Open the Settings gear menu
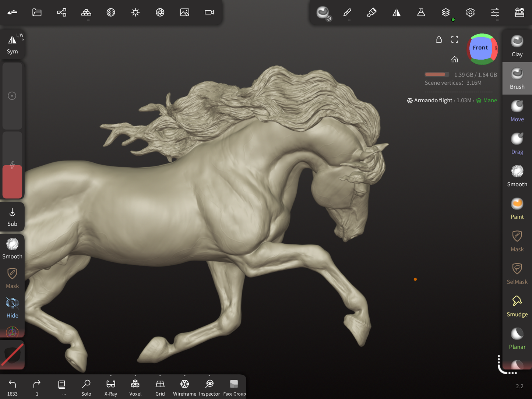The height and width of the screenshot is (399, 532). coord(470,13)
